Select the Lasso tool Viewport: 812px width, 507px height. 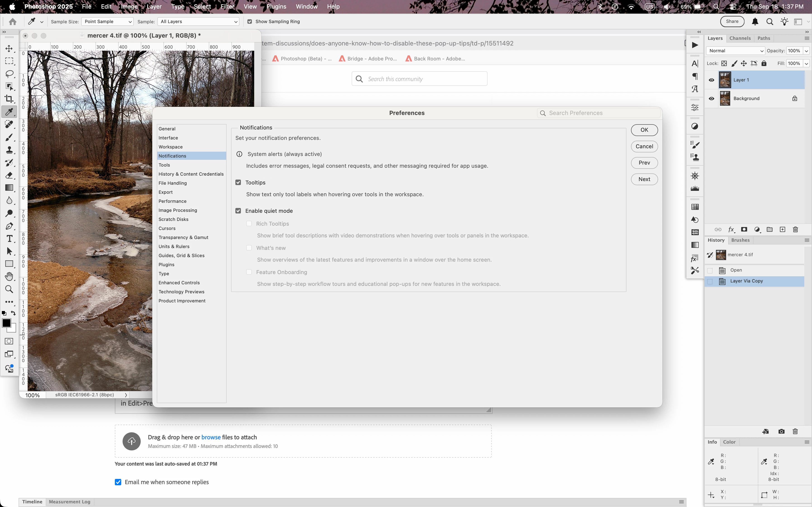tap(9, 74)
